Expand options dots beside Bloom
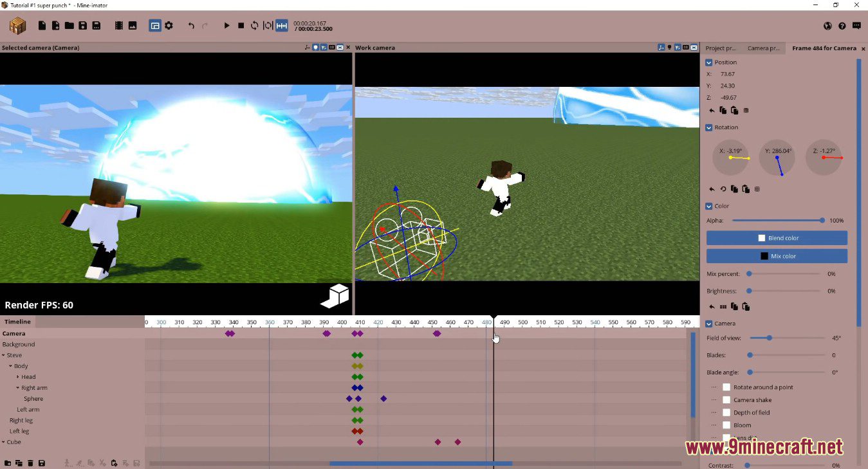Image resolution: width=868 pixels, height=469 pixels. click(714, 425)
